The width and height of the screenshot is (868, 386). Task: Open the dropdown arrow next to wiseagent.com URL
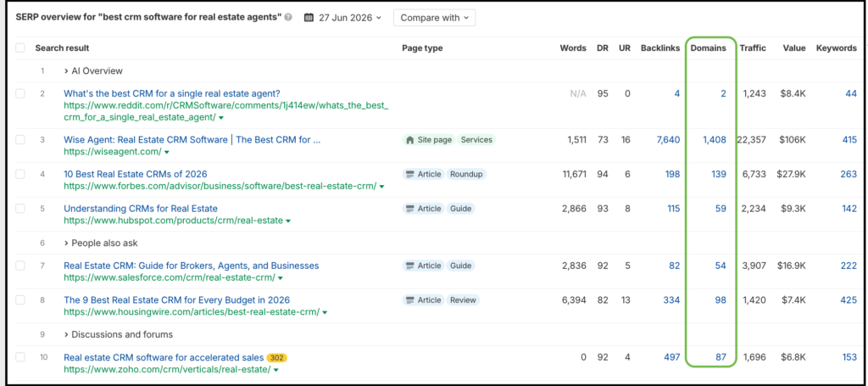[x=167, y=152]
